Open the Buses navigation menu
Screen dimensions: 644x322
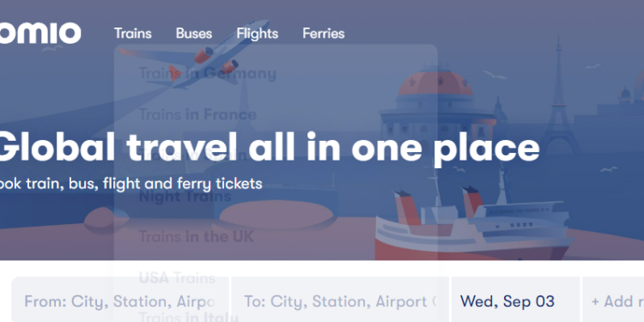194,33
